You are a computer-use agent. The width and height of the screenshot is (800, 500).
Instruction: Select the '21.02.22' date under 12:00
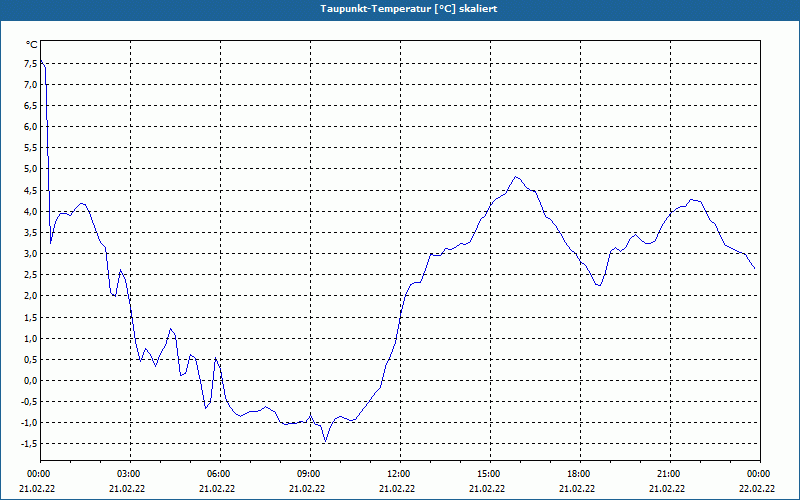(397, 489)
